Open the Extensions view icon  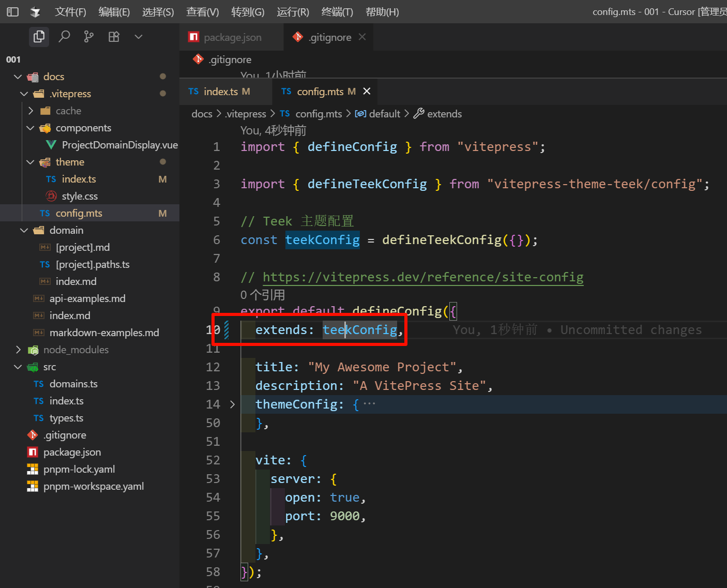pos(114,37)
